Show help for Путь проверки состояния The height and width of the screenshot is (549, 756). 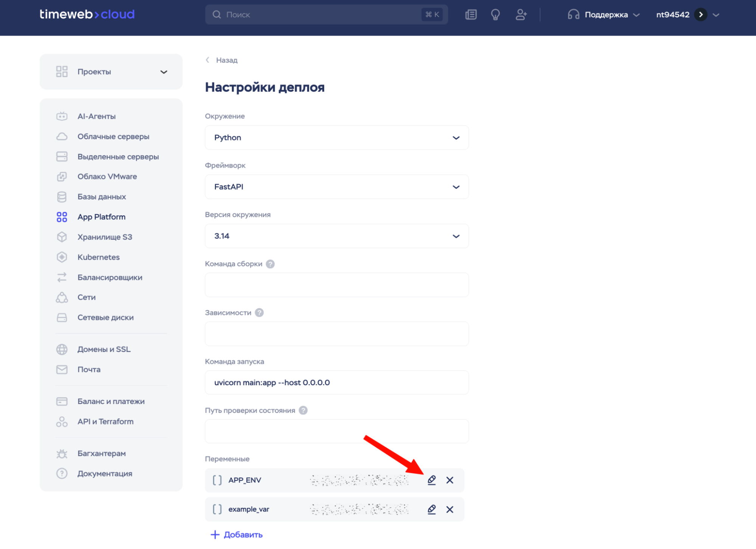tap(303, 411)
